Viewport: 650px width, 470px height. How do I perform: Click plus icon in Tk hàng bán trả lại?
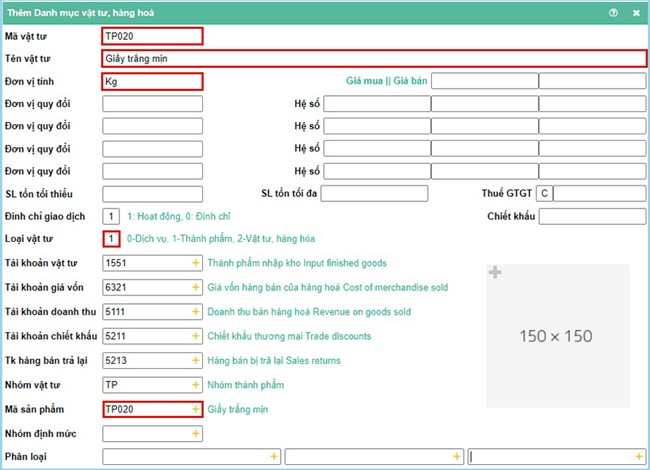tap(196, 360)
